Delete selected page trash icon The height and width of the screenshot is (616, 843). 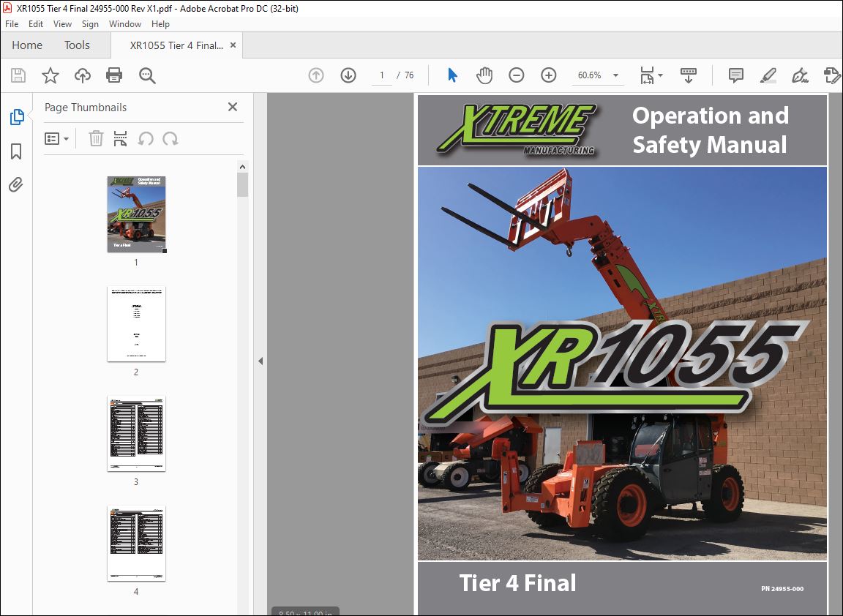click(x=96, y=139)
